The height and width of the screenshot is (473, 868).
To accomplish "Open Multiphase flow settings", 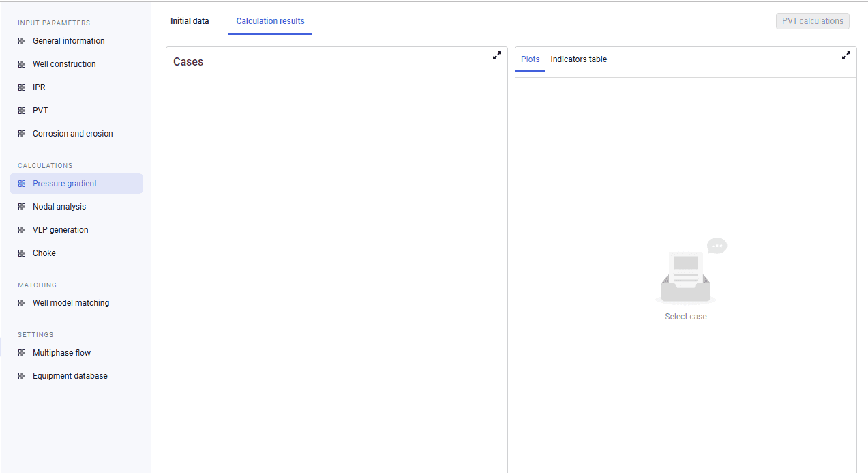I will (76, 353).
